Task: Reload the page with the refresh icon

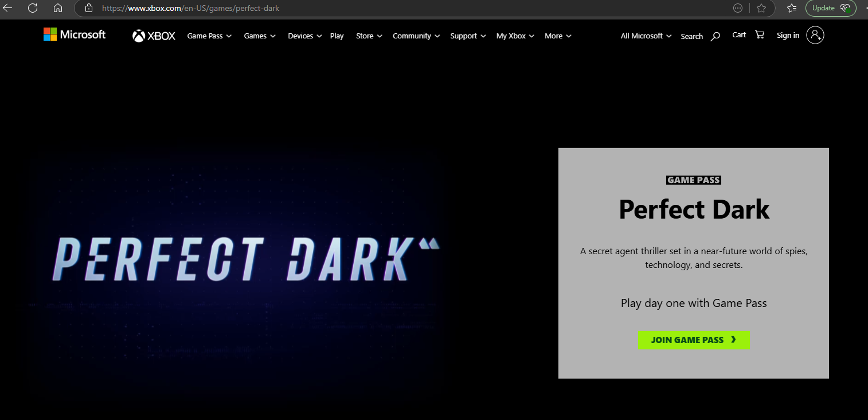Action: click(33, 8)
